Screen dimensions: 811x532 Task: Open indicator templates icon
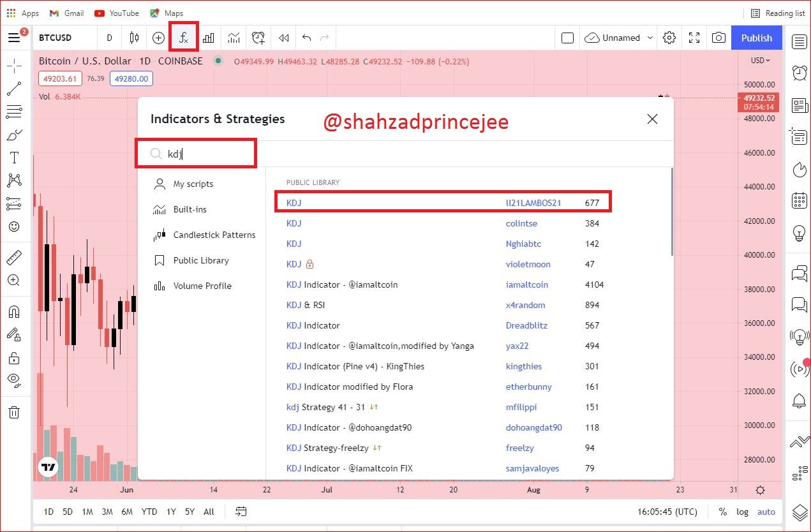click(234, 38)
